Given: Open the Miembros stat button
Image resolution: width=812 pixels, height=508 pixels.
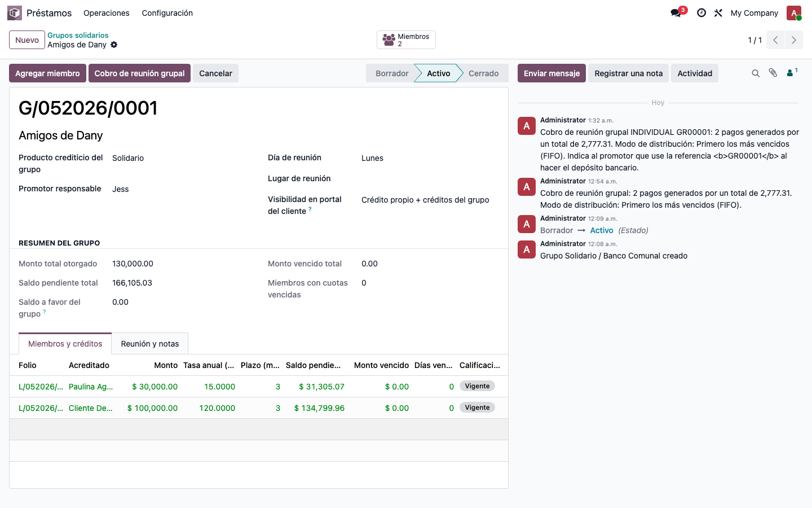Looking at the screenshot, I should tap(406, 40).
